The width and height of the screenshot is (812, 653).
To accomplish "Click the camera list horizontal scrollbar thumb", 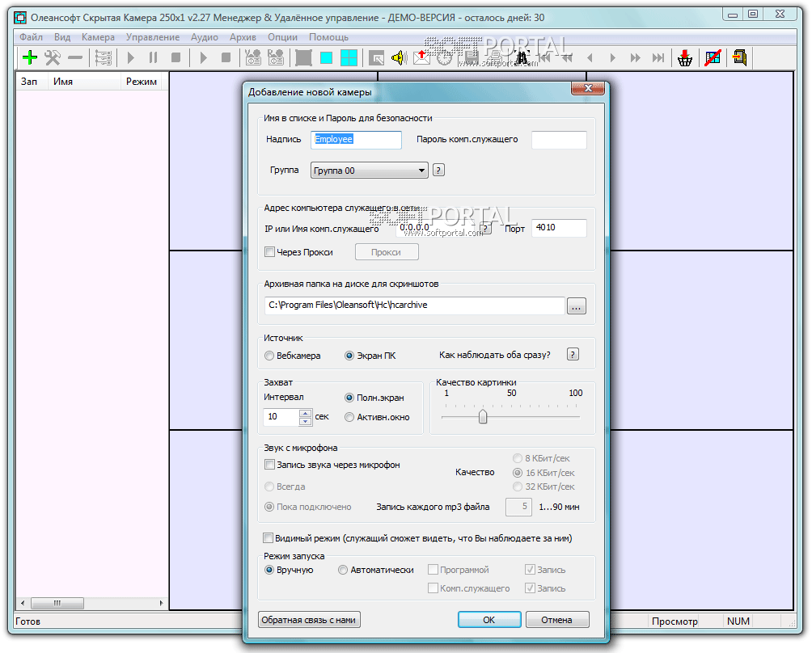I will (57, 603).
